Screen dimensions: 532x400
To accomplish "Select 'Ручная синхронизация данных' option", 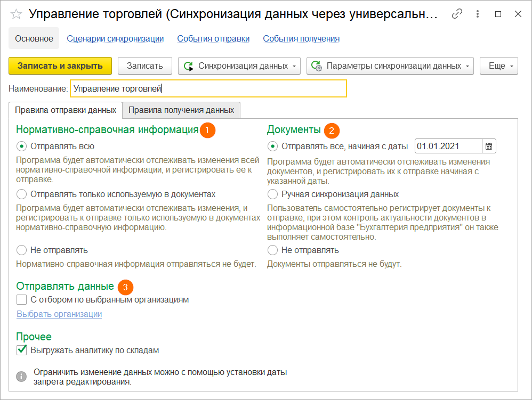I will coord(272,195).
